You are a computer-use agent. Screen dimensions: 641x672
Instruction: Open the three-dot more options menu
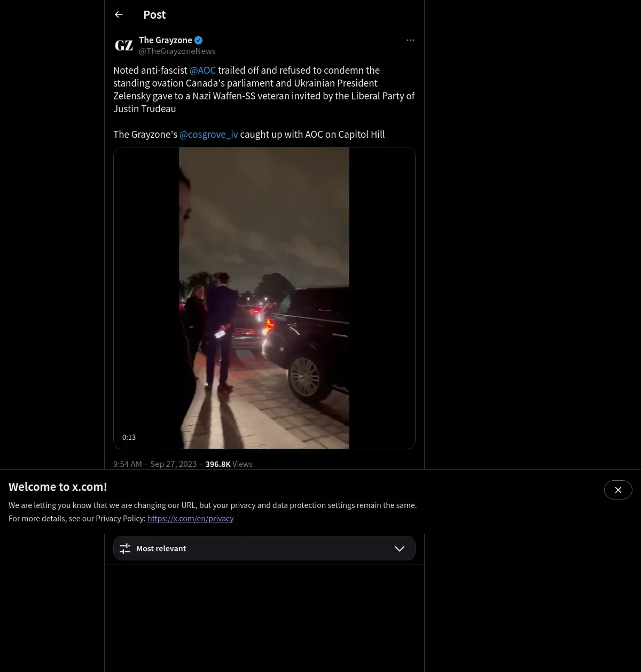(x=410, y=41)
